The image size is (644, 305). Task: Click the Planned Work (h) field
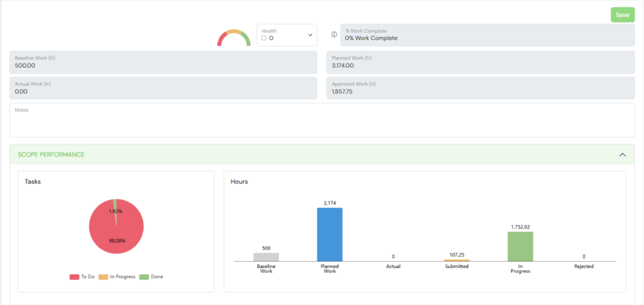tap(480, 62)
